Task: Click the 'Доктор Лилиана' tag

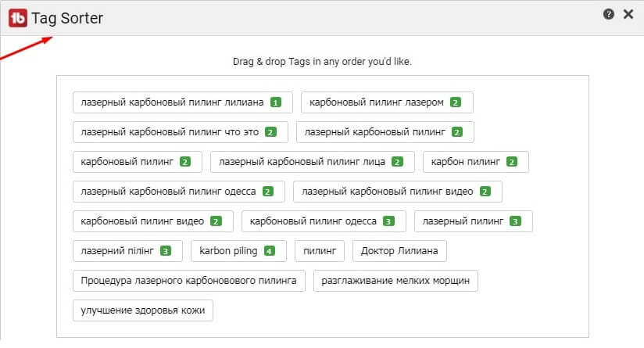Action: click(x=399, y=251)
